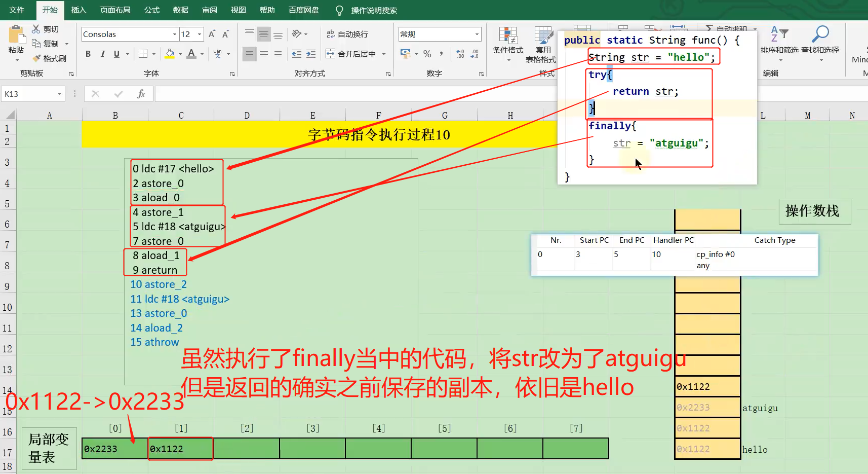868x474 pixels.
Task: Click the formula bar confirm checkmark
Action: [119, 94]
